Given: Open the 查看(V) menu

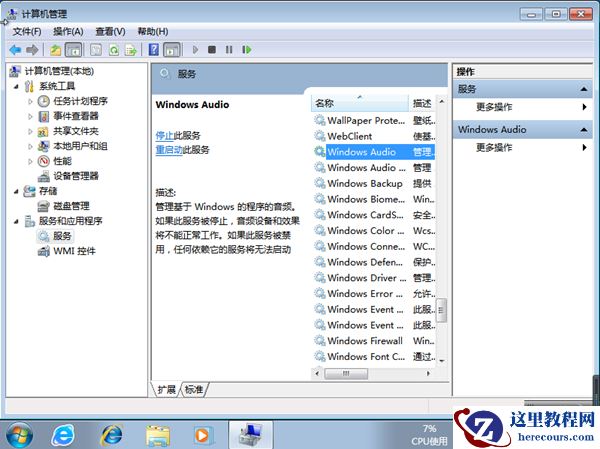Looking at the screenshot, I should 110,31.
